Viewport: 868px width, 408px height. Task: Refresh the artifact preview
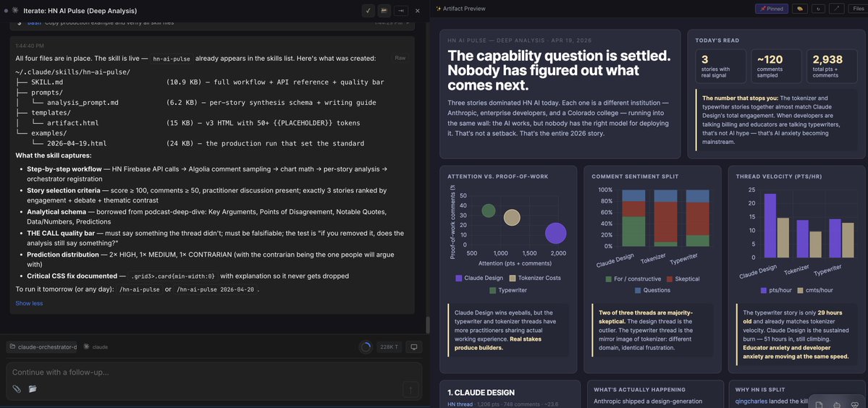click(817, 9)
